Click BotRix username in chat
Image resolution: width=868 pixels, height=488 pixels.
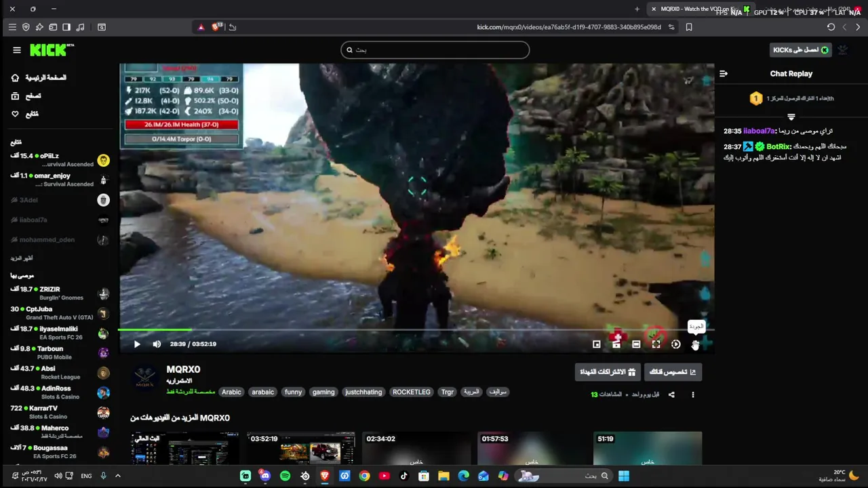[x=778, y=146]
